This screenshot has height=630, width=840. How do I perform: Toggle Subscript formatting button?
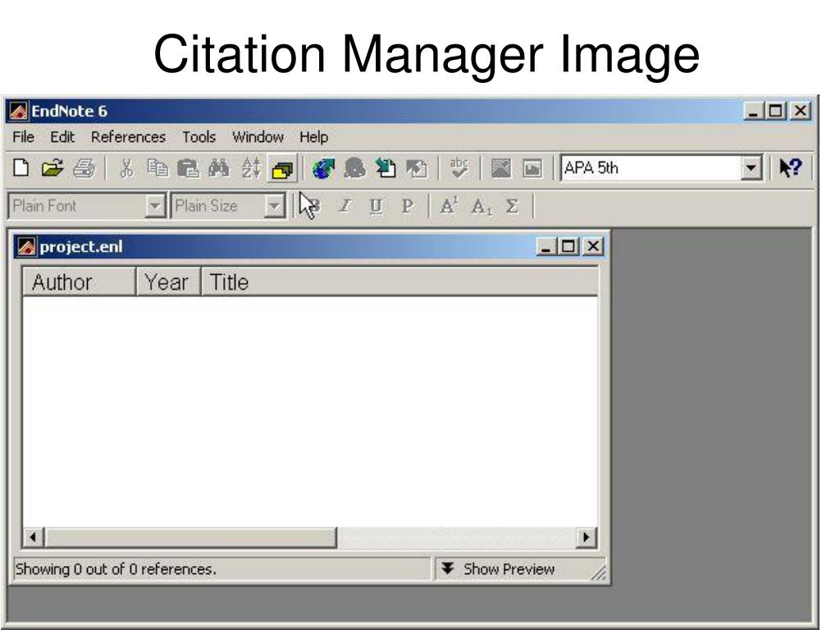481,207
